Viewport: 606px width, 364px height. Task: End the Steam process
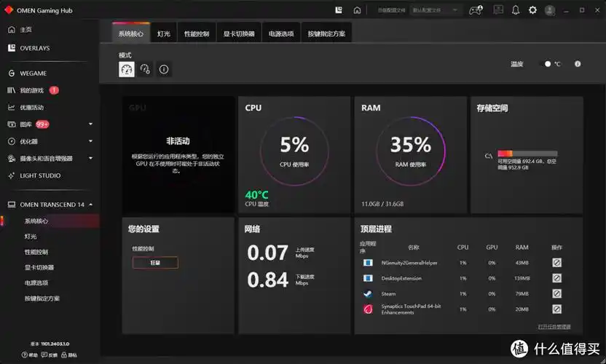coord(556,293)
